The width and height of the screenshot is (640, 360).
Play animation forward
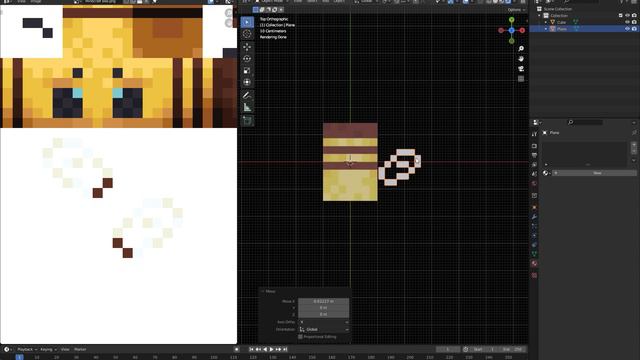point(272,349)
